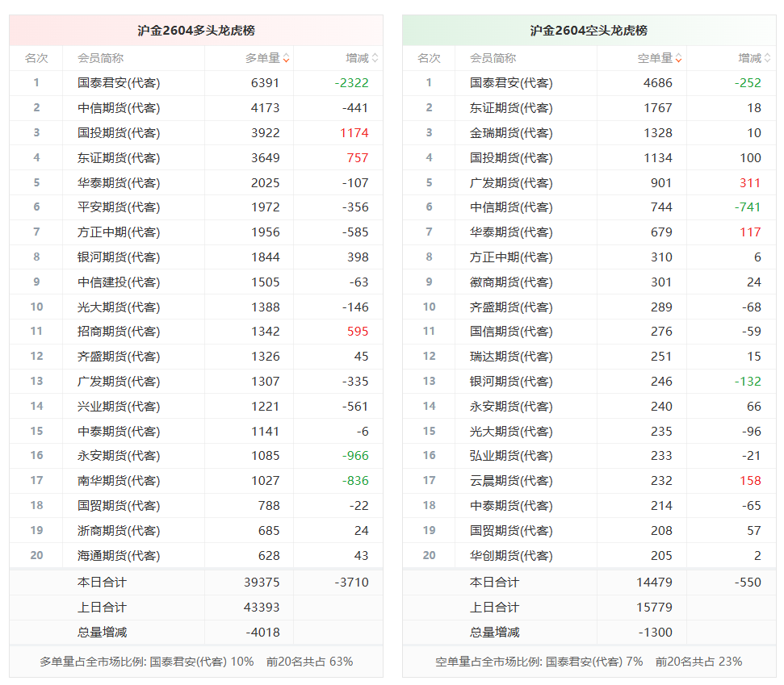Select 瑞达期货(代客) row
Viewport: 784px width, 685px height.
[589, 357]
